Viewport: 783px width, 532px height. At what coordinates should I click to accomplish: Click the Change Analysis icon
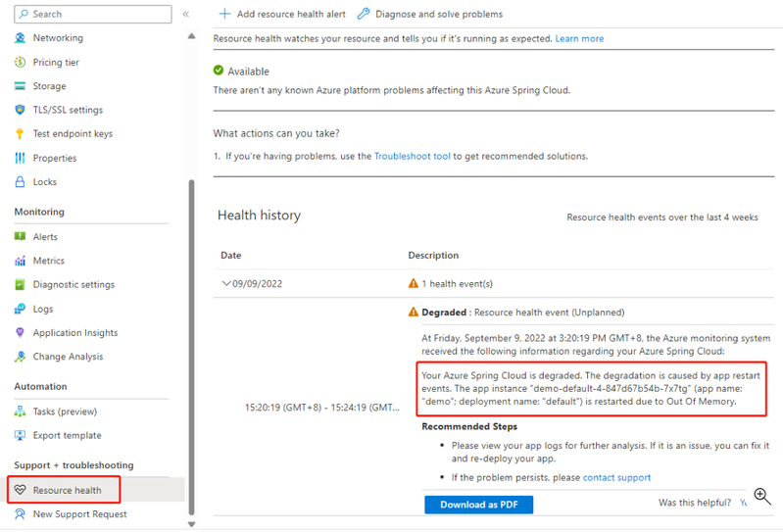click(20, 357)
